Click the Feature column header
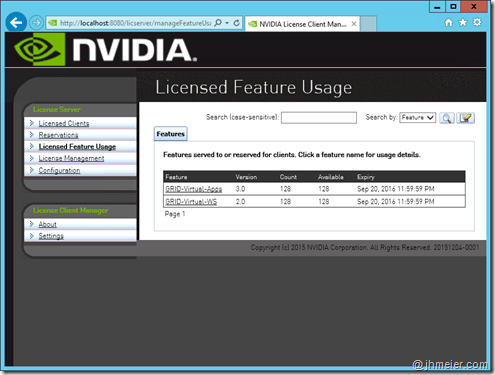 (x=176, y=177)
